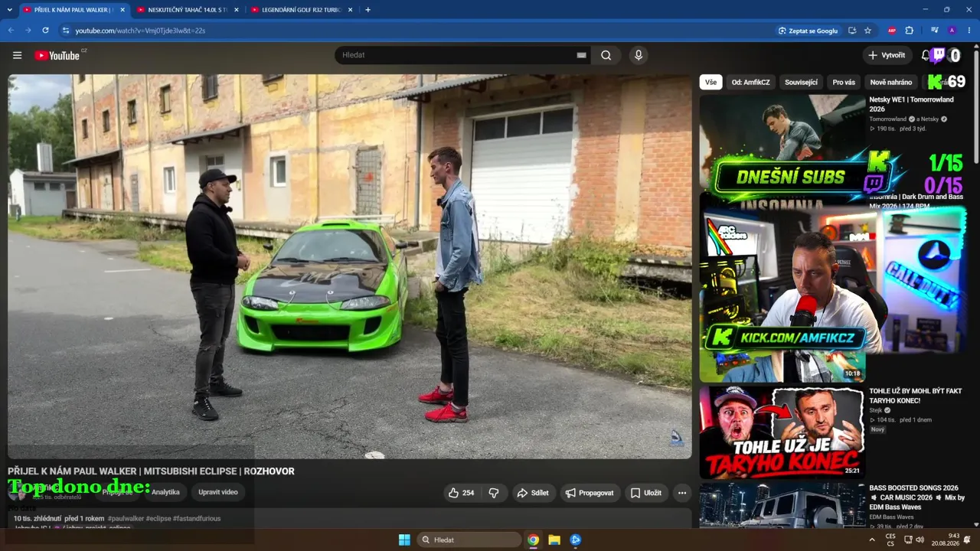Dislike the video with thumbs down
This screenshot has height=551, width=980.
pos(494,493)
